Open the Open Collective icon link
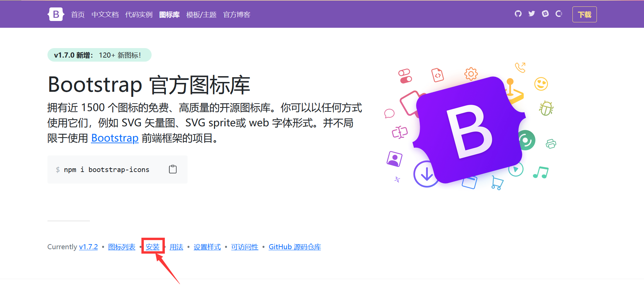Viewport: 644px width, 299px height. click(x=559, y=14)
